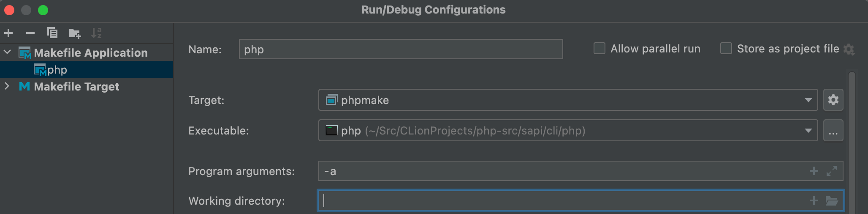Click the configuration panel scrollbar
Image resolution: width=868 pixels, height=214 pixels.
852,143
